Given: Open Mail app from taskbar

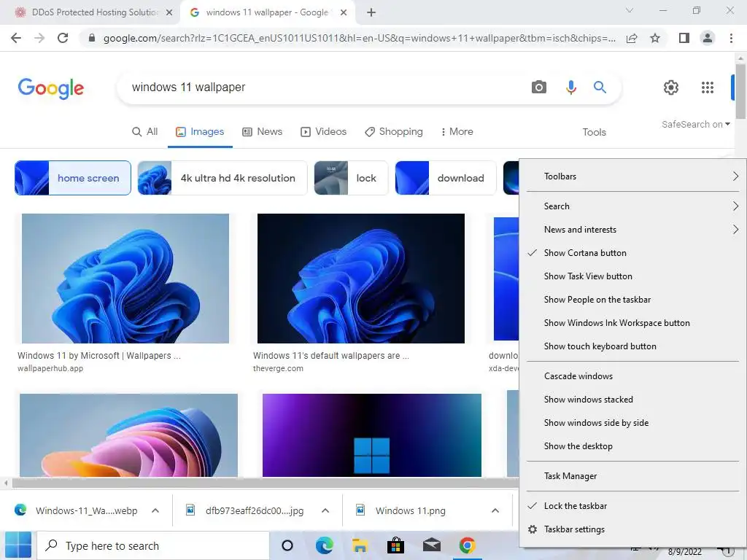Looking at the screenshot, I should 432,545.
